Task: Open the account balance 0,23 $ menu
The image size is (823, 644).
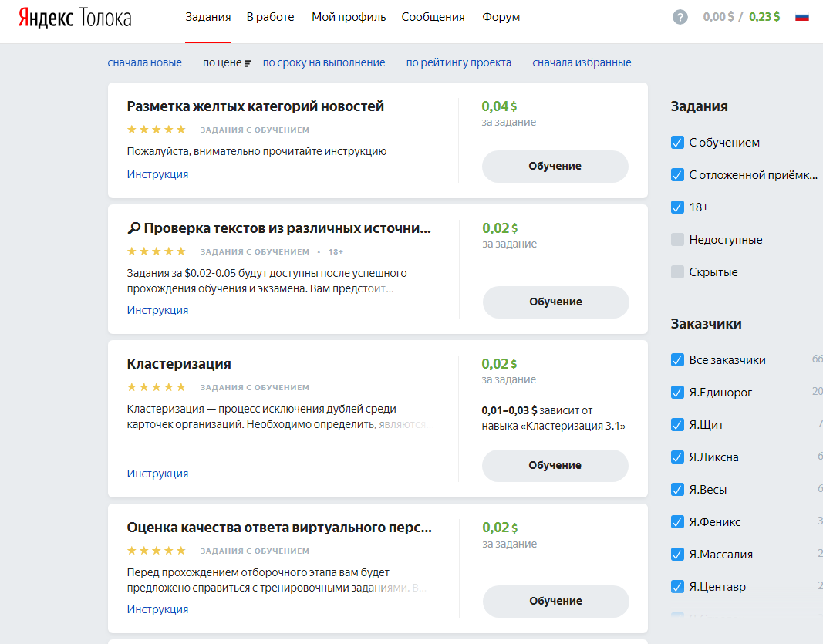Action: click(x=764, y=17)
